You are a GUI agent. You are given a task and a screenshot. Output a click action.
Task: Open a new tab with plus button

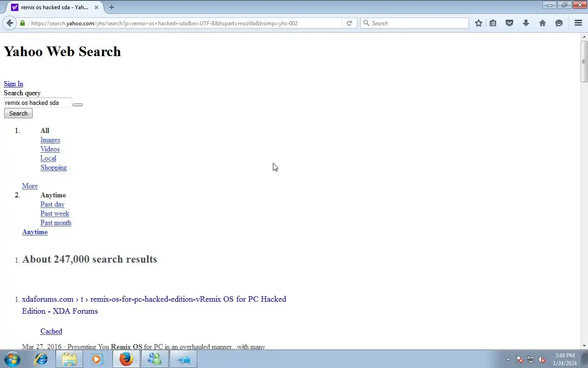click(111, 7)
